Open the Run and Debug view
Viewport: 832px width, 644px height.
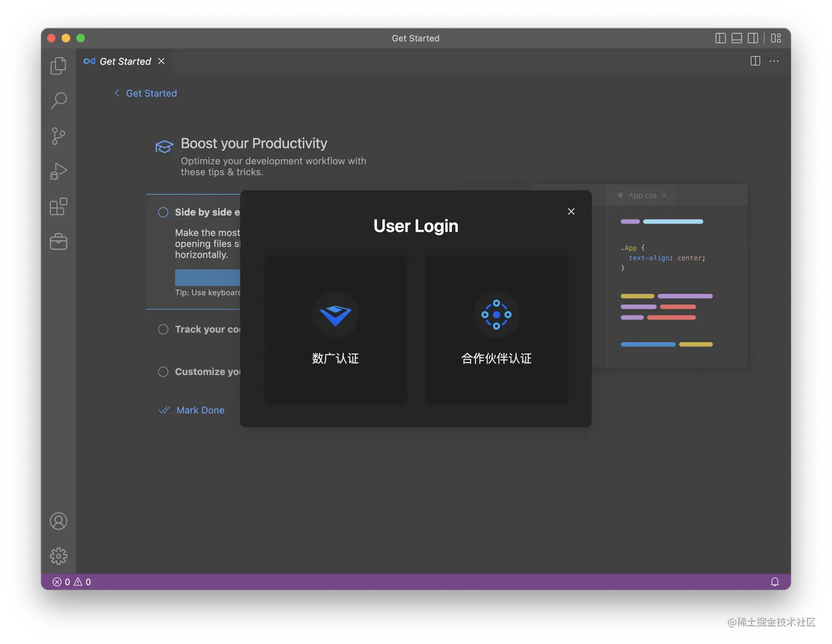[x=58, y=171]
